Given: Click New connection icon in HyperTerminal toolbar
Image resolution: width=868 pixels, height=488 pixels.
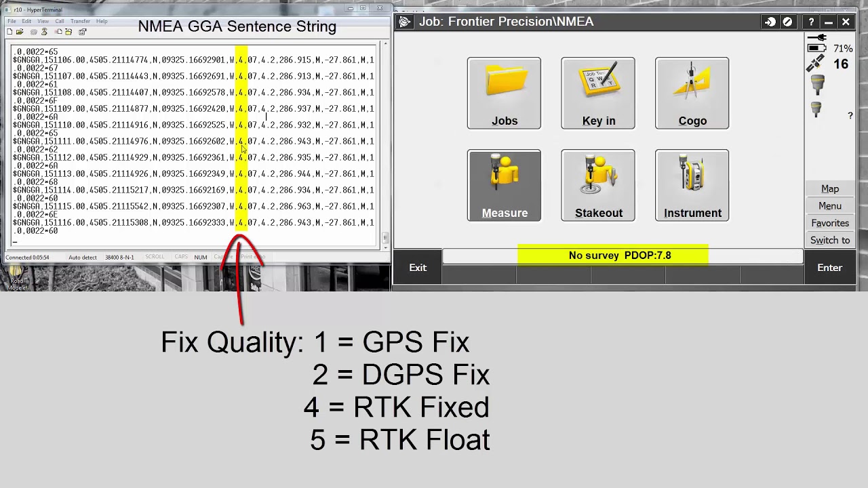Looking at the screenshot, I should click(x=9, y=32).
